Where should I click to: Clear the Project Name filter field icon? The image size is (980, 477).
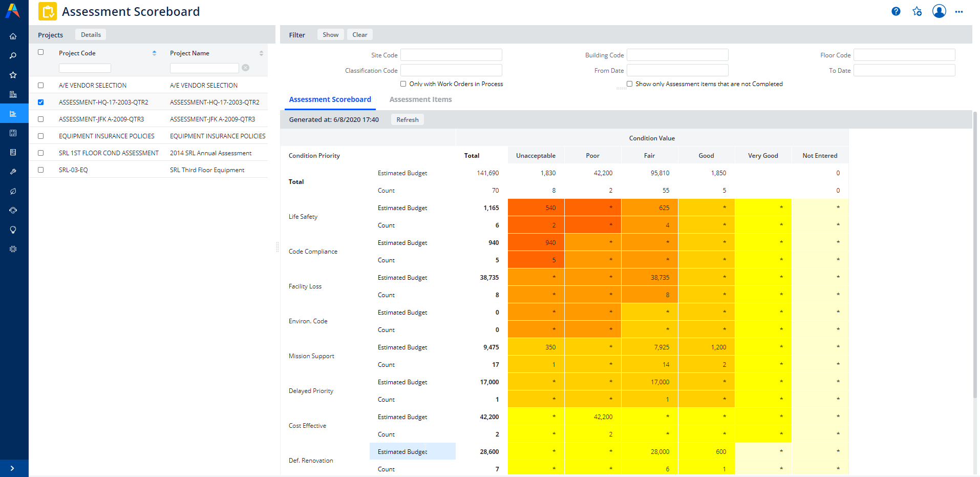coord(246,68)
